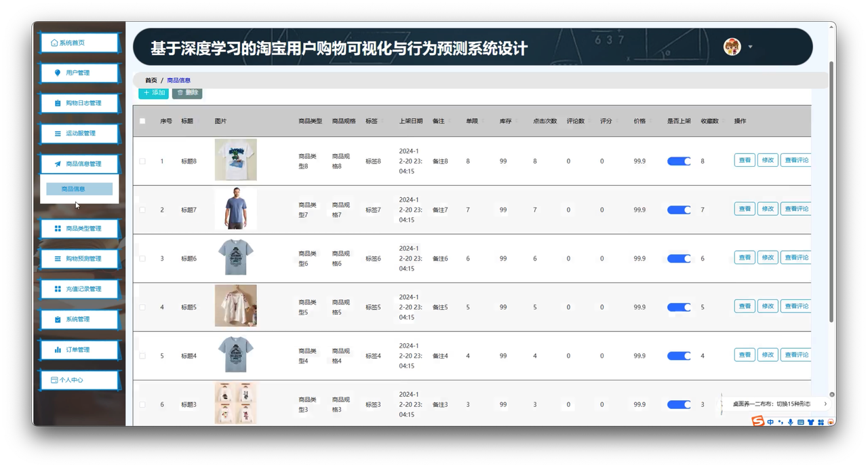
Task: Click the clipboard icon beside 购物日志管理
Action: coord(58,103)
